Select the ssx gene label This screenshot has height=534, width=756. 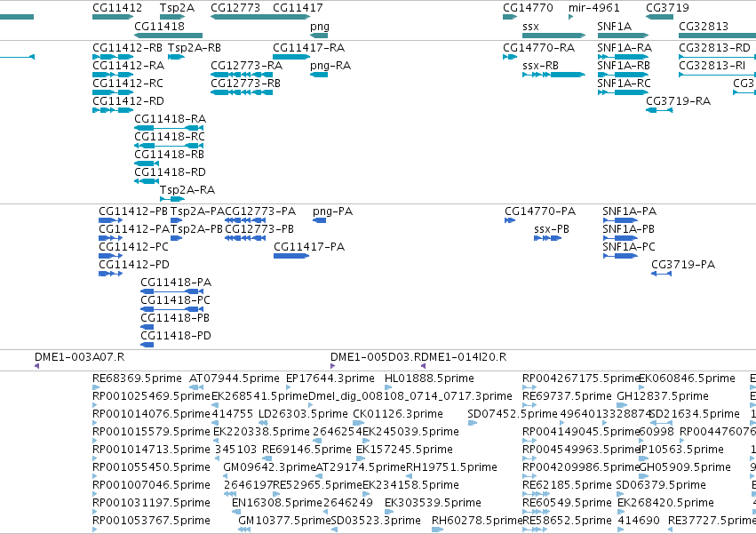click(x=530, y=26)
